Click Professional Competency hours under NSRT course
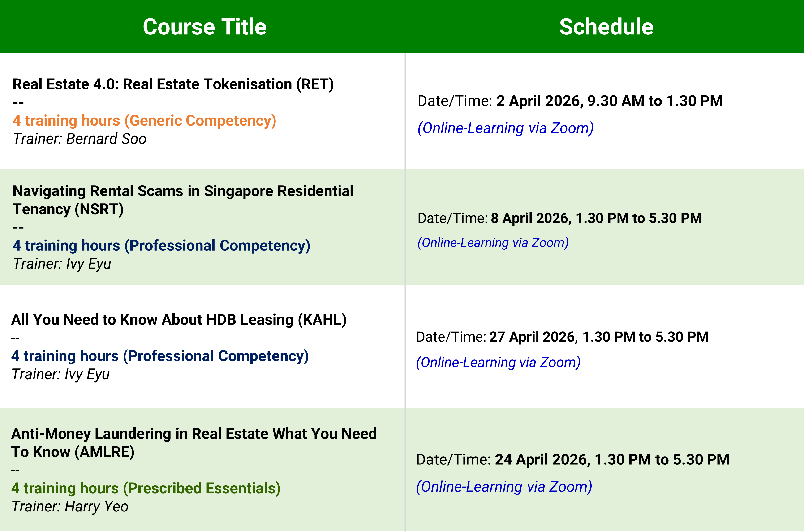 coord(161,245)
